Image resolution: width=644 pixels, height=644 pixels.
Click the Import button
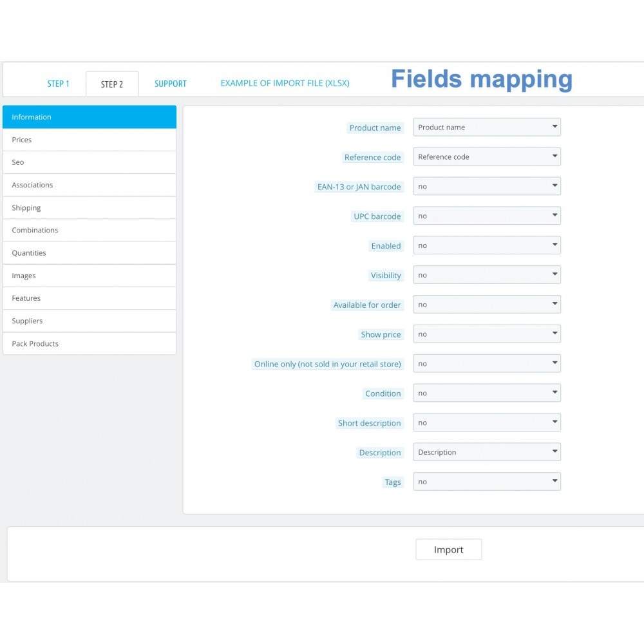pyautogui.click(x=448, y=549)
